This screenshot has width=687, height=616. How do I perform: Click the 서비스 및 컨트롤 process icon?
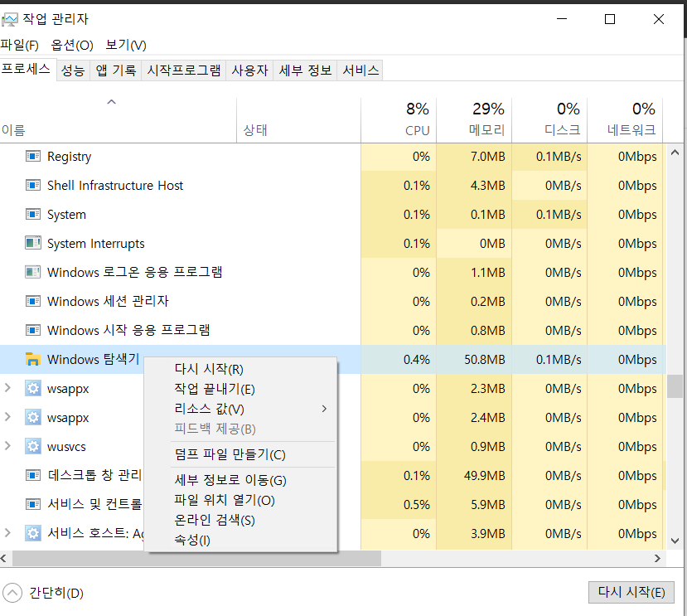33,504
